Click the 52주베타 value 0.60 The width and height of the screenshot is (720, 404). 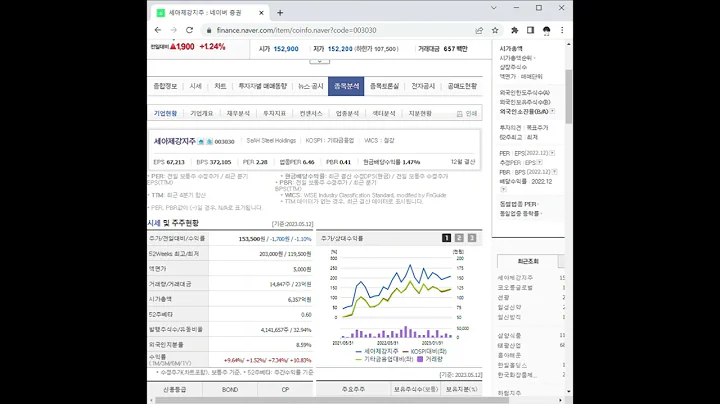click(x=306, y=314)
